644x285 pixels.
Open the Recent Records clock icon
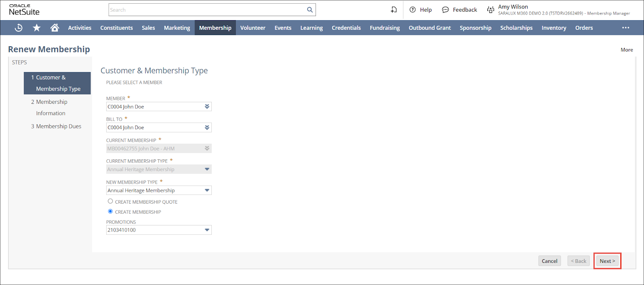(19, 28)
